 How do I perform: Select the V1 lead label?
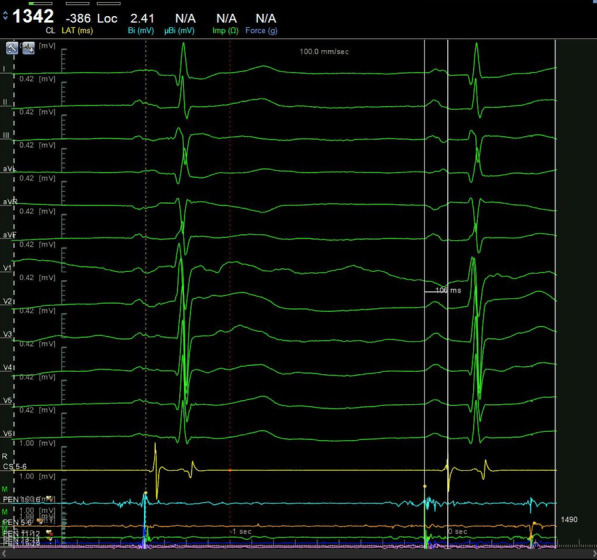pos(7,268)
